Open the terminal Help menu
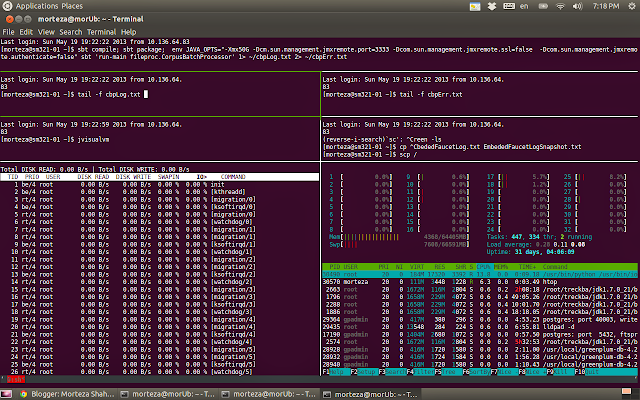 pos(128,32)
